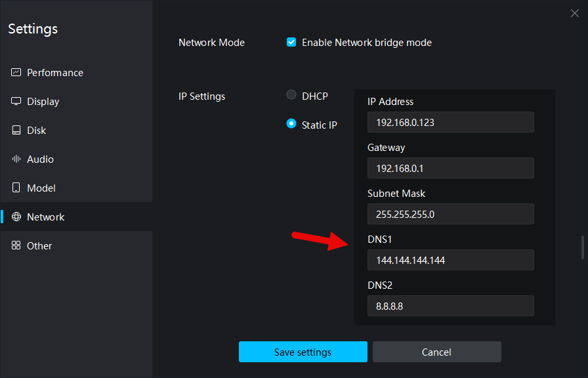Close the Settings window with X
588x378 pixels.
[x=575, y=13]
